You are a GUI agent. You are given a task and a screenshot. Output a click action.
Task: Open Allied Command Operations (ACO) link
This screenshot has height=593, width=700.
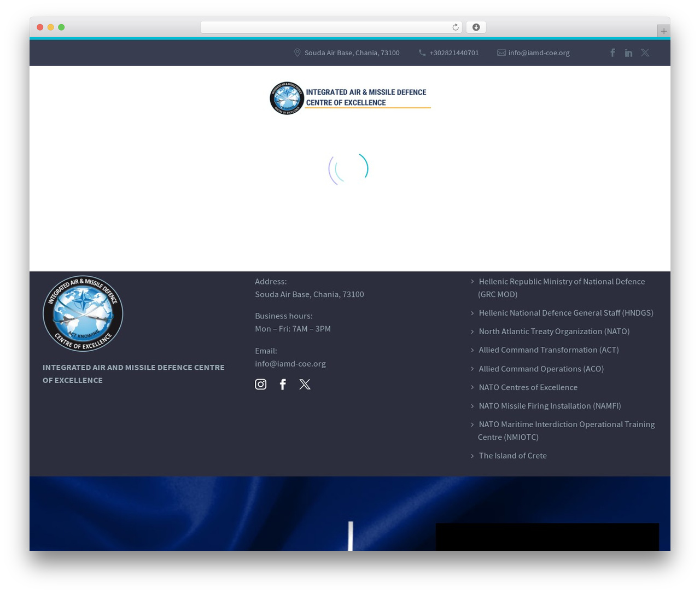point(541,369)
